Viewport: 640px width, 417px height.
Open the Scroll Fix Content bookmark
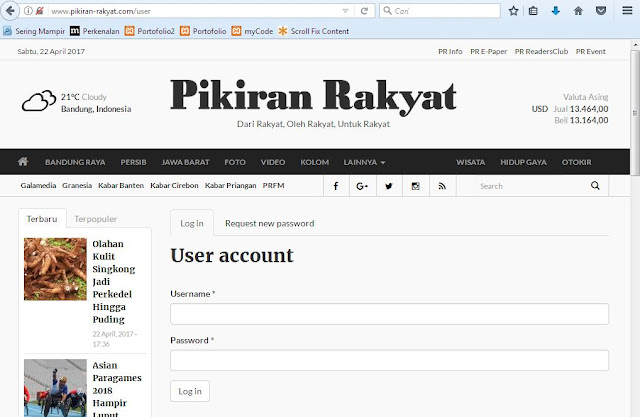pyautogui.click(x=313, y=31)
